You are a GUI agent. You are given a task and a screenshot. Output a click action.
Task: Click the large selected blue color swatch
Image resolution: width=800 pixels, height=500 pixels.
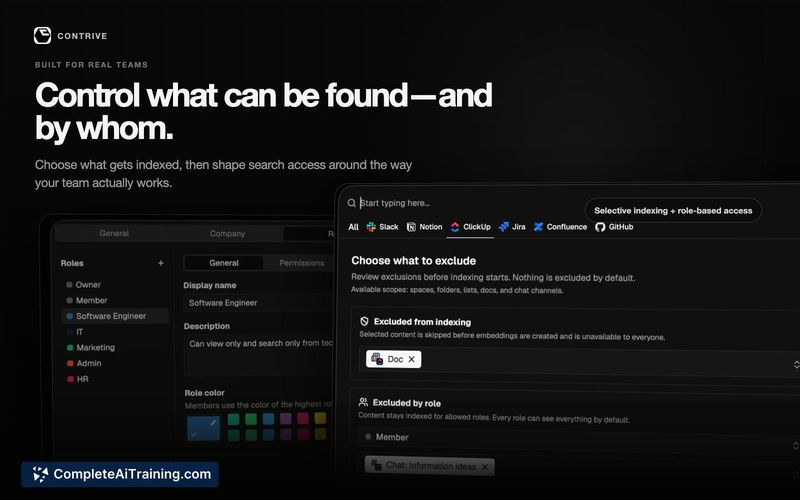click(204, 428)
